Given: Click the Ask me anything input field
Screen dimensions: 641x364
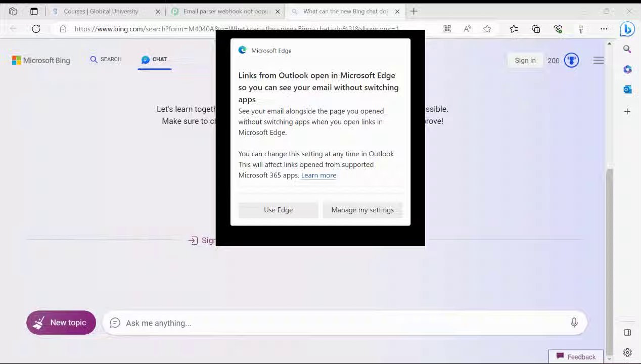Looking at the screenshot, I should point(345,323).
